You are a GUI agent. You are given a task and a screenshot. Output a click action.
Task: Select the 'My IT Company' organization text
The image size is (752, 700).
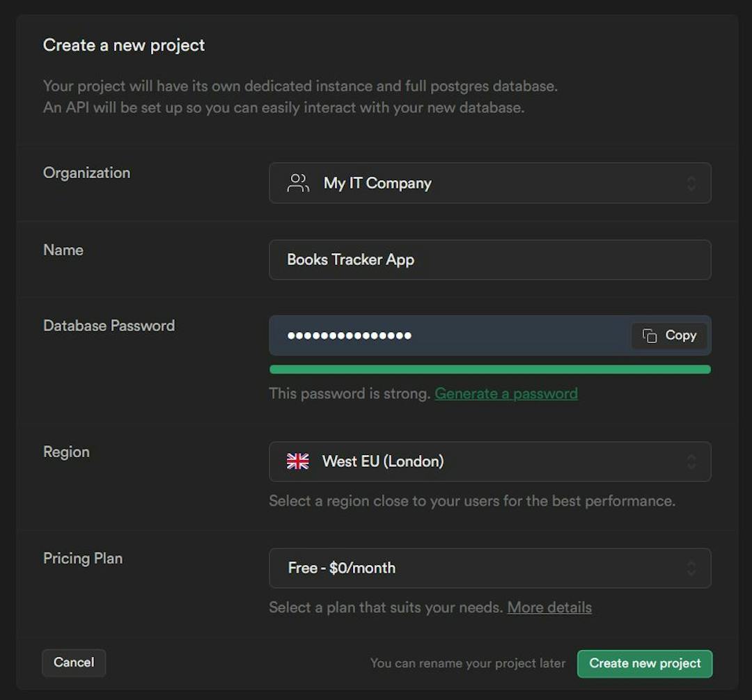click(x=377, y=183)
